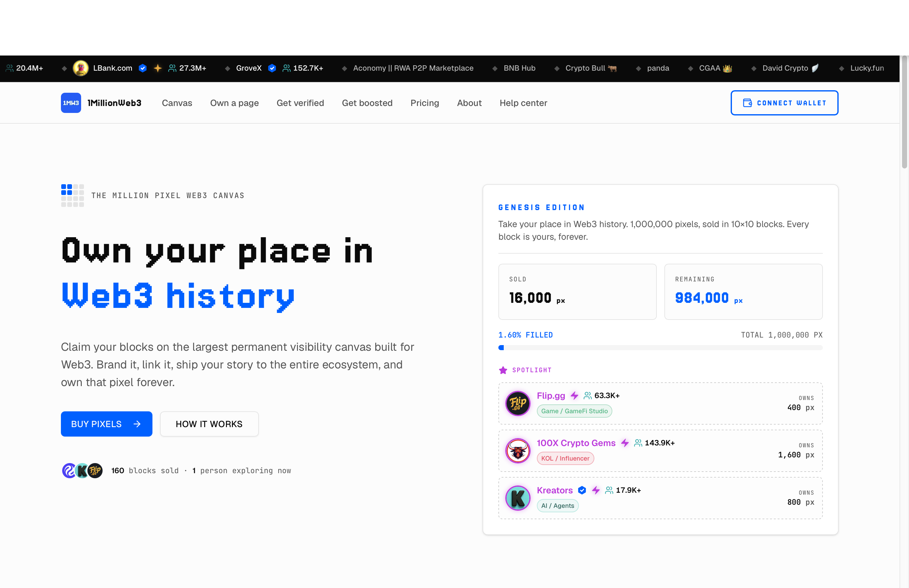Go to the About page

(469, 103)
